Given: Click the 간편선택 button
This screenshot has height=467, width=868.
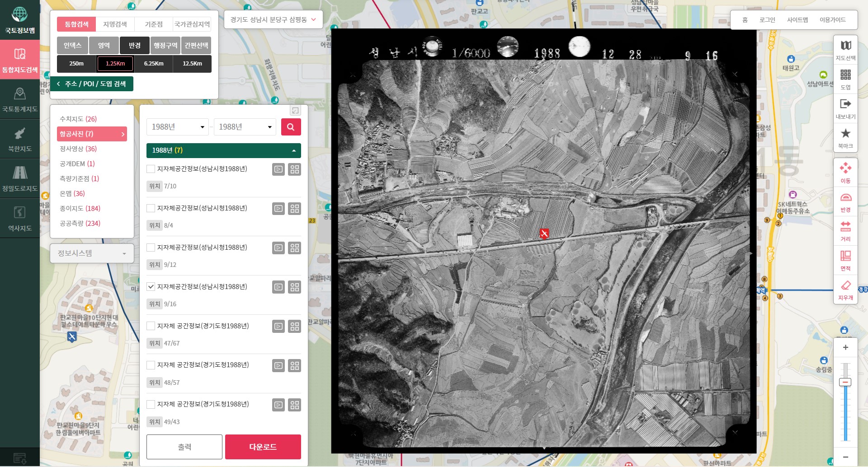Looking at the screenshot, I should click(197, 46).
